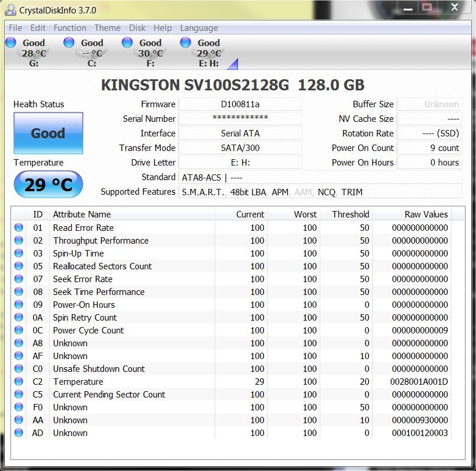The image size is (476, 471).
Task: Click the Attribute Name column header
Action: (x=132, y=214)
